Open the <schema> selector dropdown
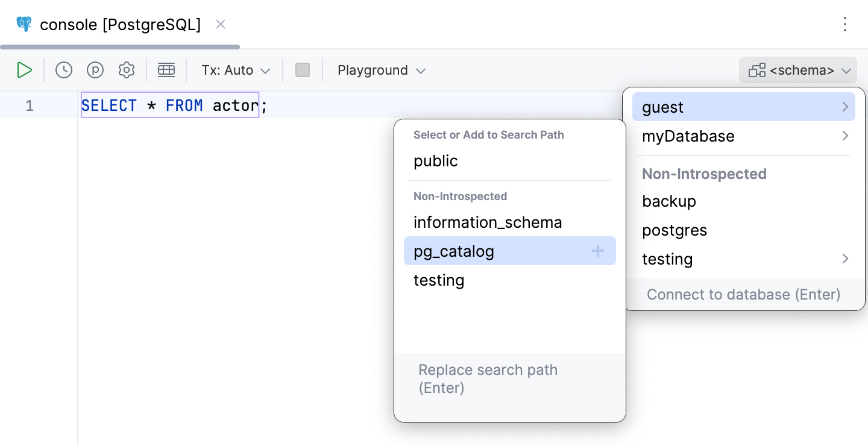The width and height of the screenshot is (868, 446). pos(797,70)
